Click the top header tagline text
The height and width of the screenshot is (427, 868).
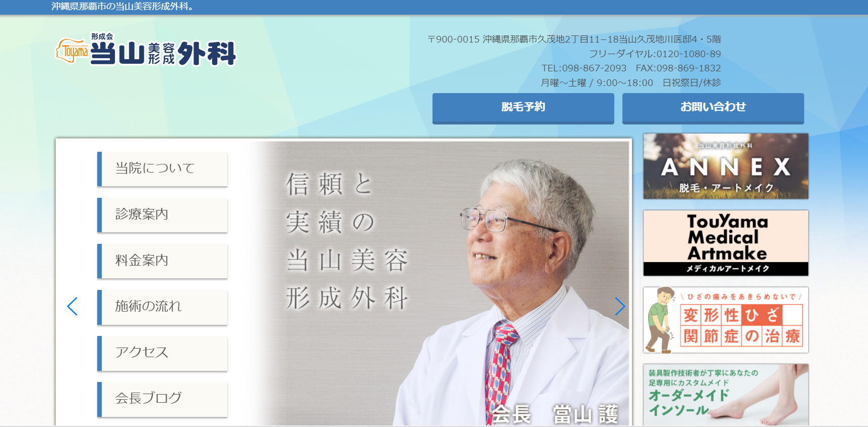point(122,7)
